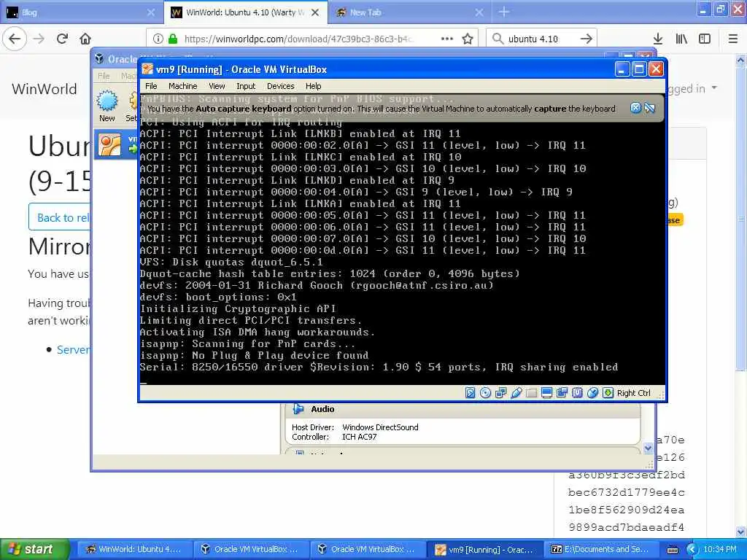Click the USB devices icon in VM status bar
Screen dimensions: 747x560
pyautogui.click(x=516, y=393)
